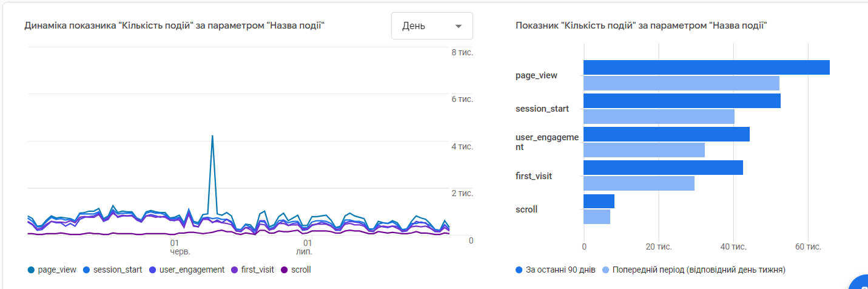Click the page_view spike peak in line chart
The width and height of the screenshot is (868, 289).
(212, 136)
